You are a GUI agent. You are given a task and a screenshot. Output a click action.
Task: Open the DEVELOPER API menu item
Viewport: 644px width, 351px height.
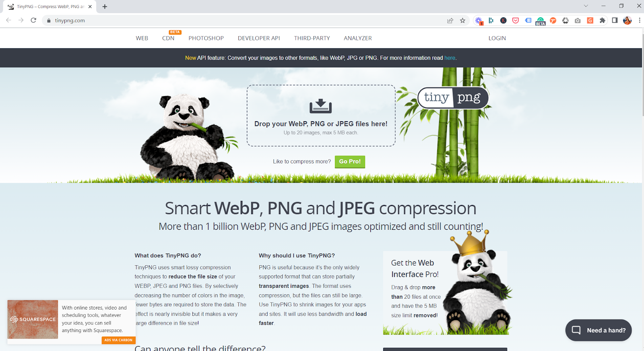click(259, 38)
